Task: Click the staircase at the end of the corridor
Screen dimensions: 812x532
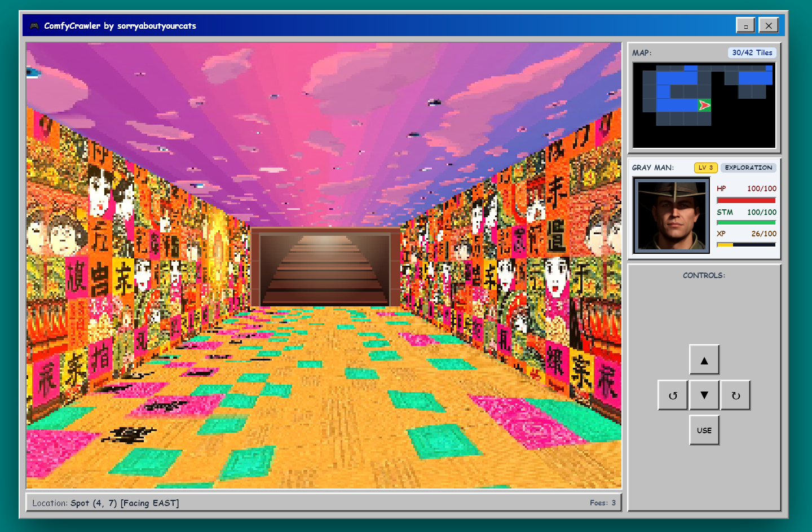Action: click(x=325, y=269)
